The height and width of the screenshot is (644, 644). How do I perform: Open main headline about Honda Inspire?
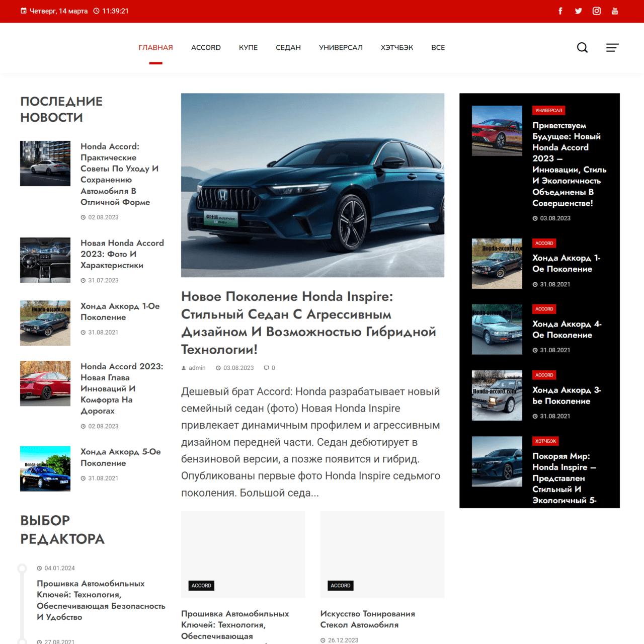[308, 323]
